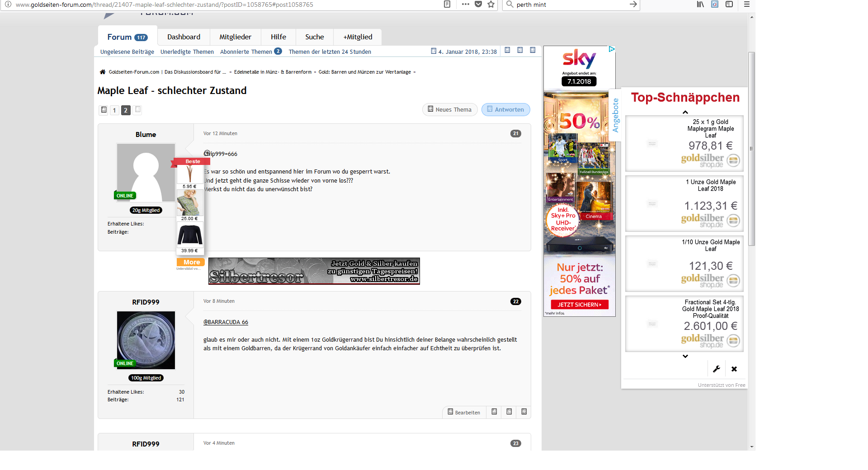This screenshot has height=470, width=868.
Task: Close the Top-Schnäppchen deals panel
Action: tap(734, 369)
